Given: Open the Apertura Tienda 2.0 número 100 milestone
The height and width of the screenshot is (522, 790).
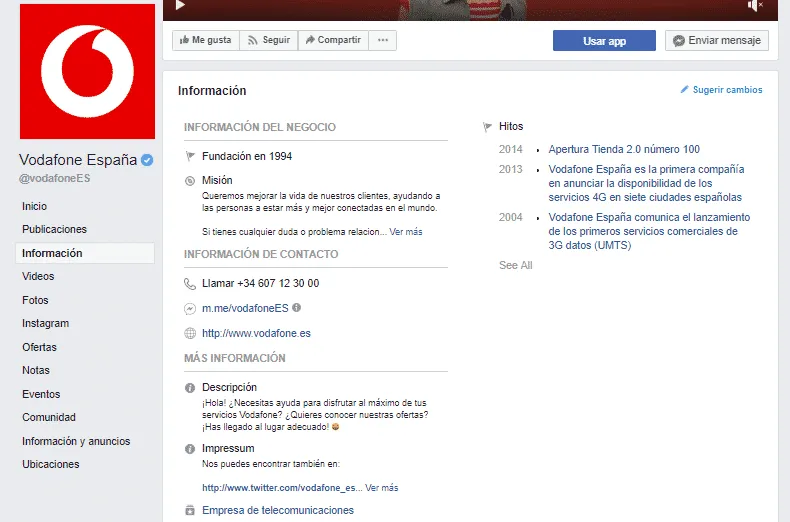Looking at the screenshot, I should pyautogui.click(x=624, y=149).
